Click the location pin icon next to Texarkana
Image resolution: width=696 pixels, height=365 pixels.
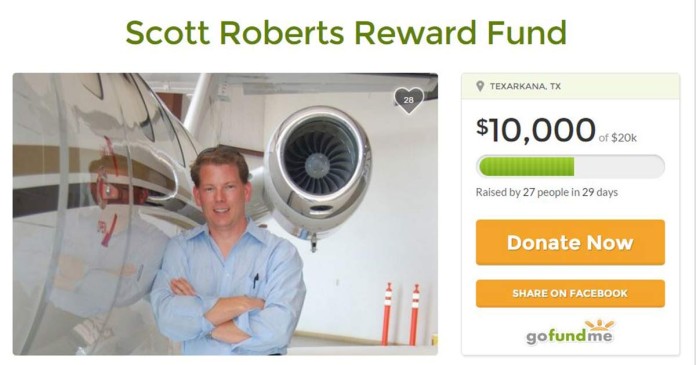click(480, 86)
